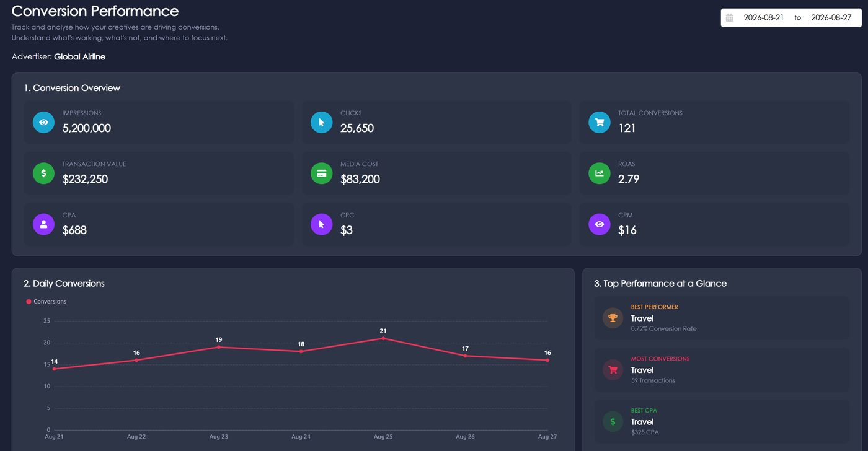Click the $16 CPM value

pos(627,230)
